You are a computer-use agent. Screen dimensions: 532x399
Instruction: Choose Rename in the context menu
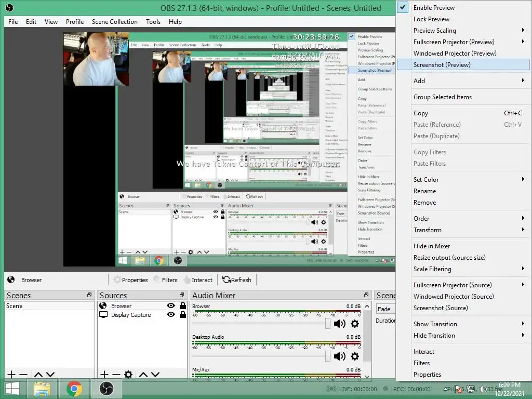click(463, 191)
